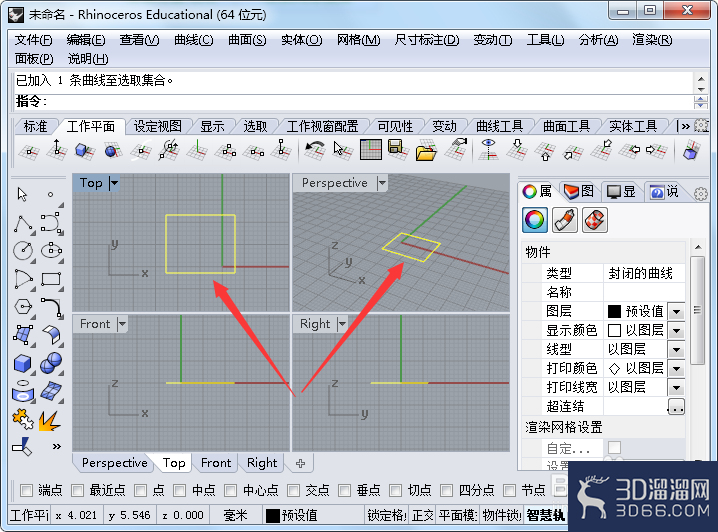The image size is (718, 532).
Task: Select the rectangle drawing tool
Action: click(51, 279)
